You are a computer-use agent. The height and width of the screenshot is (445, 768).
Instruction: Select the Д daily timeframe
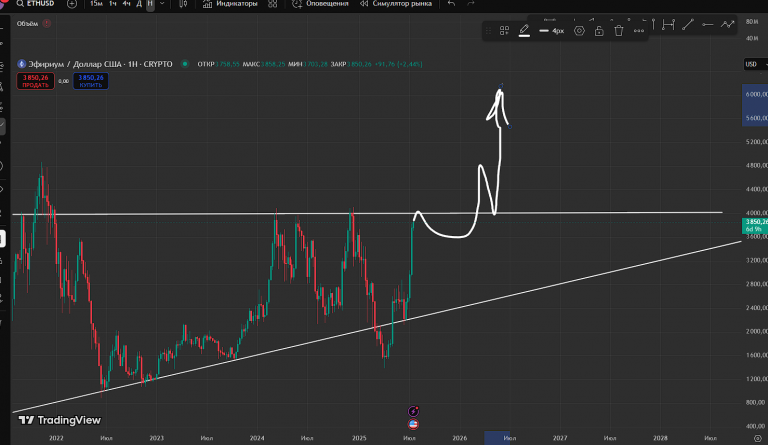tap(139, 3)
